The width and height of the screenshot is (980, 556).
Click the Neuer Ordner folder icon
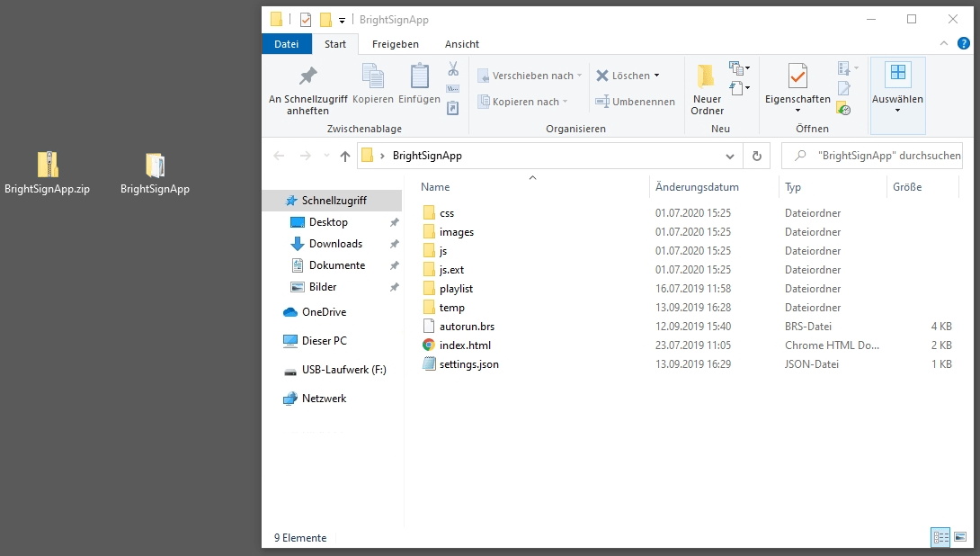click(x=707, y=77)
